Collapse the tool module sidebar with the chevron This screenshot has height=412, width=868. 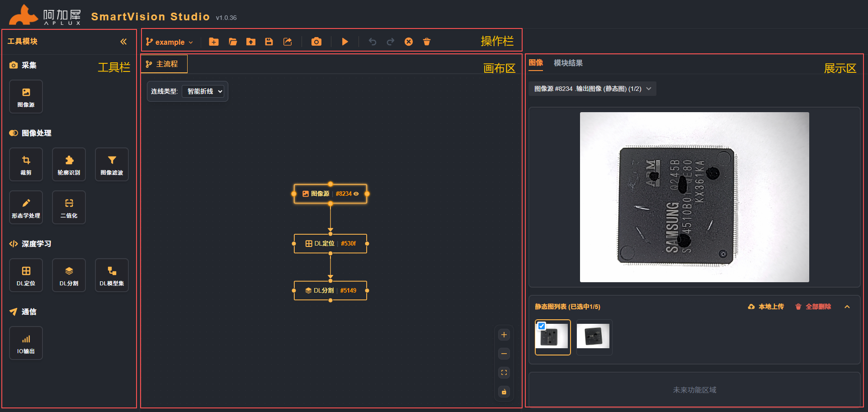click(x=123, y=41)
